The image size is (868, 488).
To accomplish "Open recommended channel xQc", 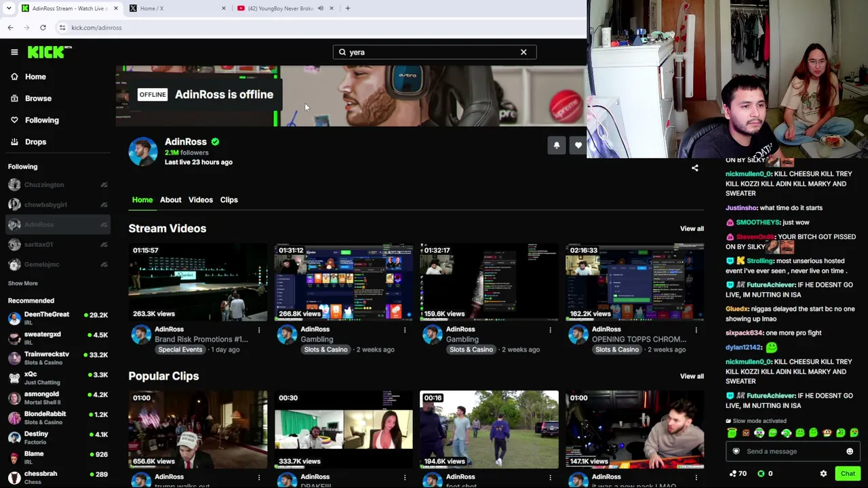I will [x=58, y=378].
